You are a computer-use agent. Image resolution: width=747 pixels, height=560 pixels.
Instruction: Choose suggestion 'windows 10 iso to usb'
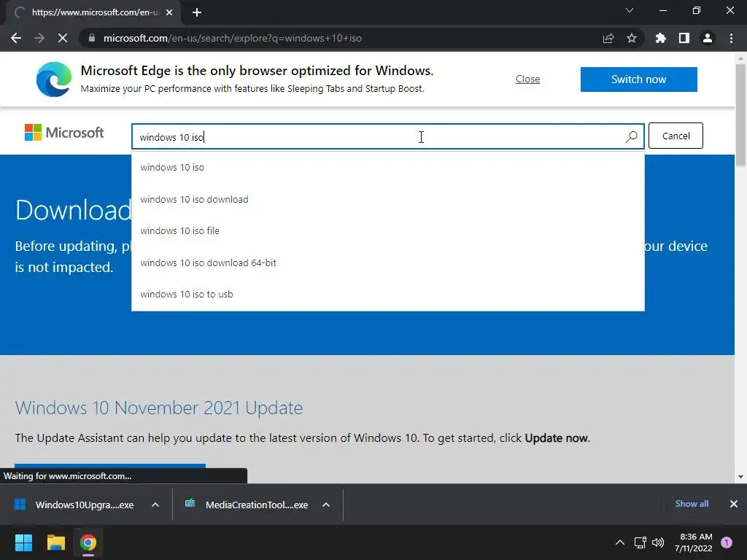tap(388, 295)
